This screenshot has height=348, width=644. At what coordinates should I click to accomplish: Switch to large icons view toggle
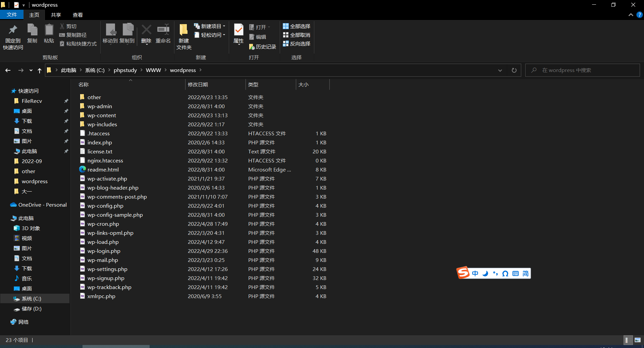[638, 340]
